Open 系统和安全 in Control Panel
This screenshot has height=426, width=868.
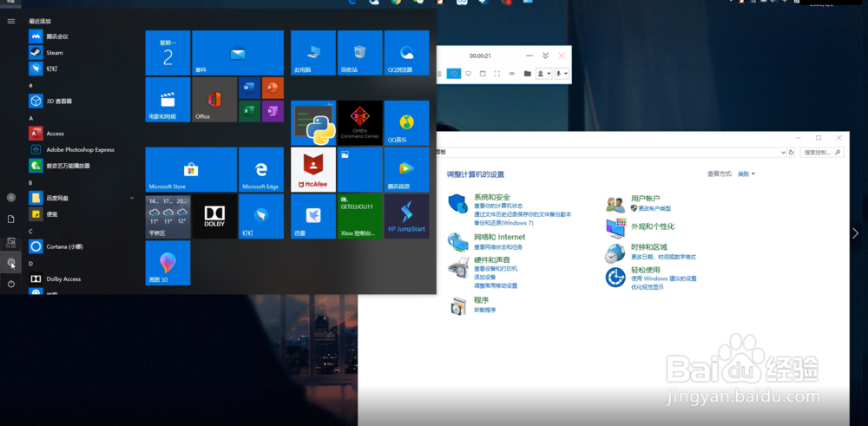tap(492, 197)
